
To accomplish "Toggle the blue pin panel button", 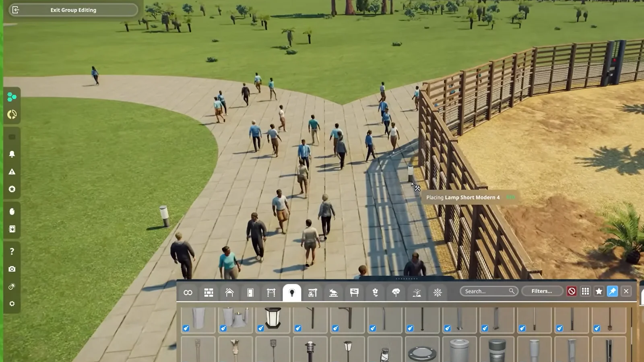I will tap(612, 291).
